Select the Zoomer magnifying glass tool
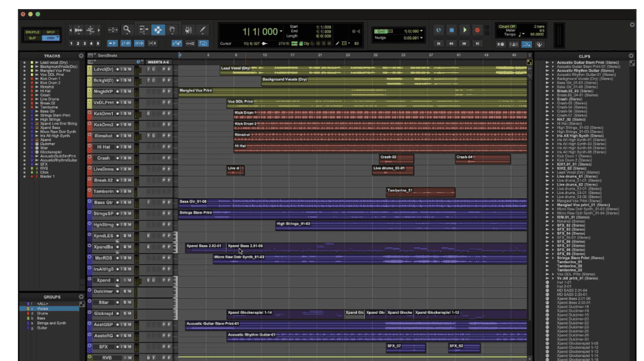 pos(128,30)
